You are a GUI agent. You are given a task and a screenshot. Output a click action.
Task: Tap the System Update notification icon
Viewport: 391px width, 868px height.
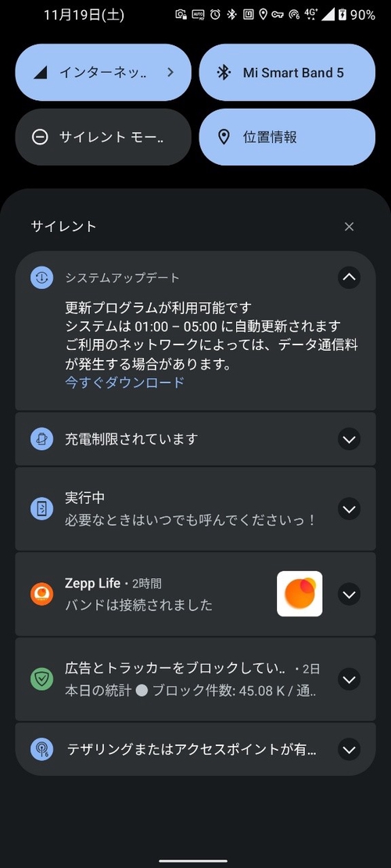coord(41,277)
